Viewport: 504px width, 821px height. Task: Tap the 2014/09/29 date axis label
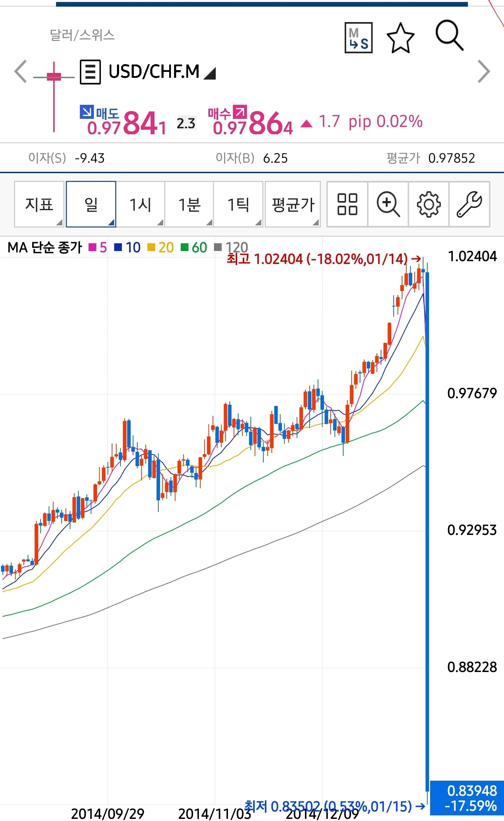(x=108, y=814)
